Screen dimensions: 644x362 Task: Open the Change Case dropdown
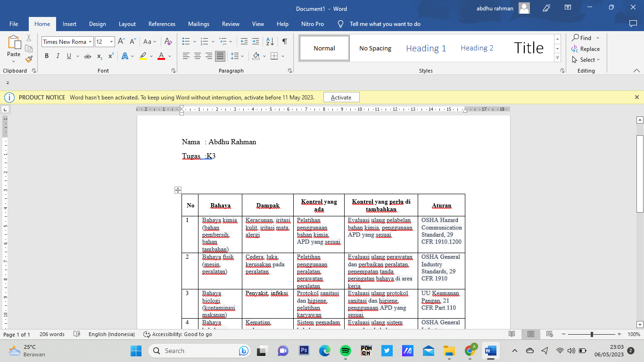coord(149,41)
